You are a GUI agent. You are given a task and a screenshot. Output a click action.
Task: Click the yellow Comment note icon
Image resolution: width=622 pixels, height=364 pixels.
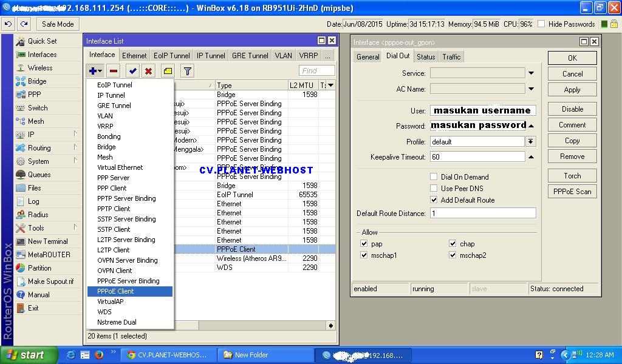[x=168, y=71]
